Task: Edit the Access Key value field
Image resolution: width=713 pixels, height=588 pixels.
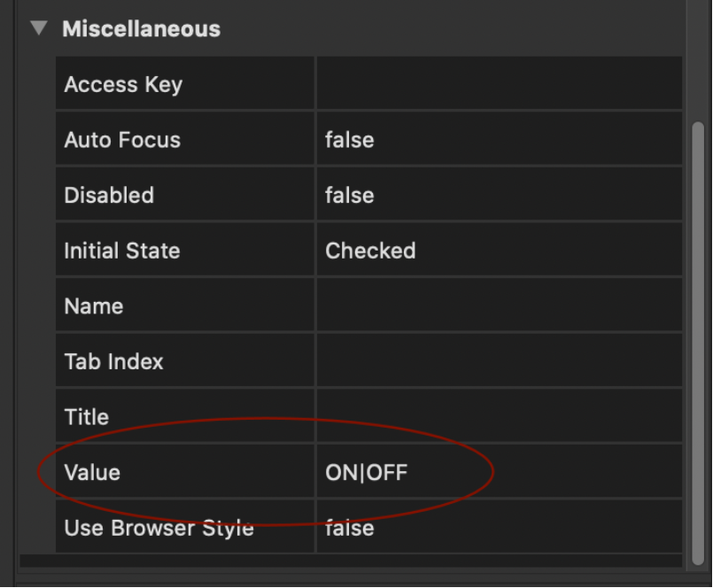Action: point(499,83)
